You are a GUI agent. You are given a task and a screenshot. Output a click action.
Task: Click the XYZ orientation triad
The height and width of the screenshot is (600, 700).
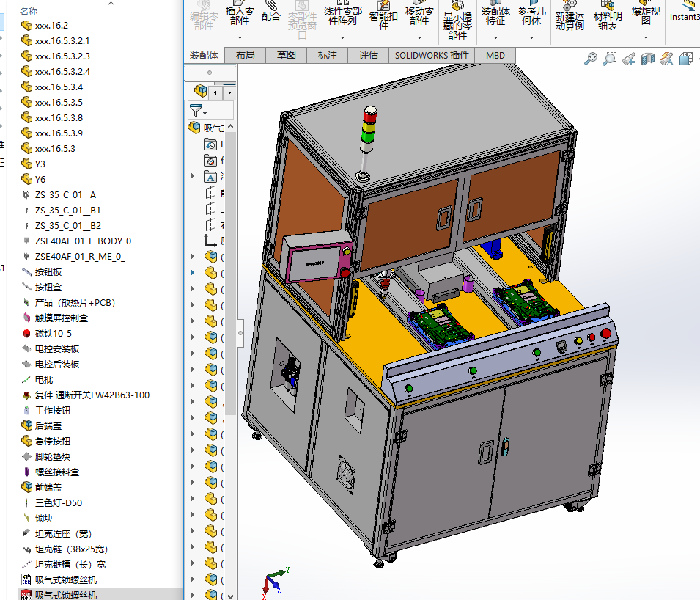[x=275, y=583]
